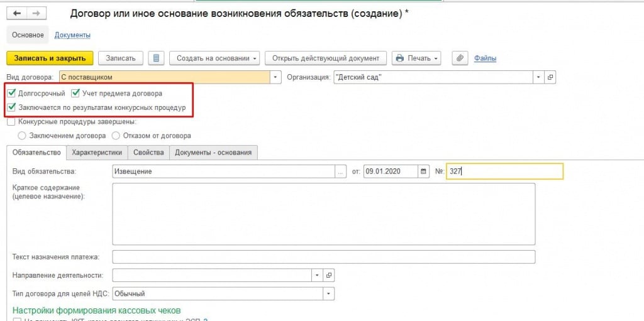Click the paperclip attachment icon
The width and height of the screenshot is (644, 321).
(460, 58)
